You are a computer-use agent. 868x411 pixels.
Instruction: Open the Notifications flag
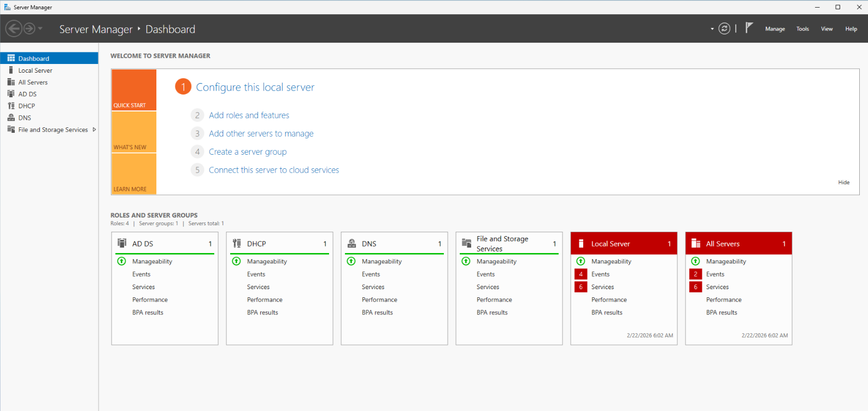(x=749, y=28)
